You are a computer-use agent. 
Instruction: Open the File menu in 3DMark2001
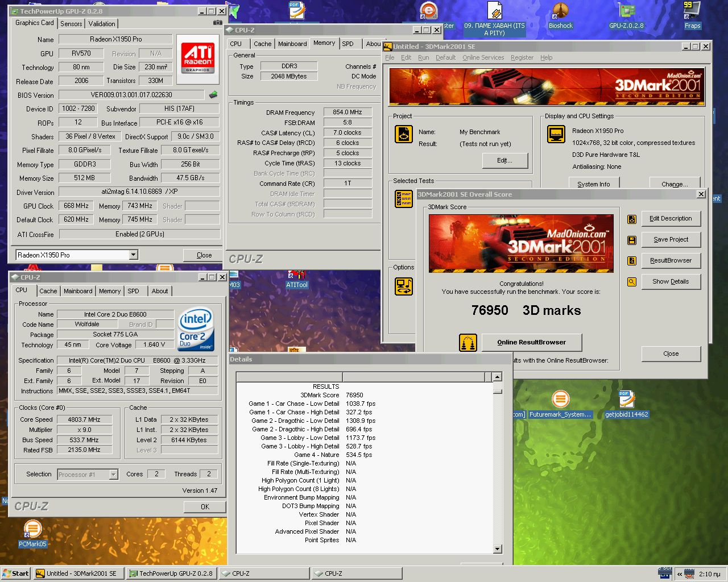click(390, 57)
